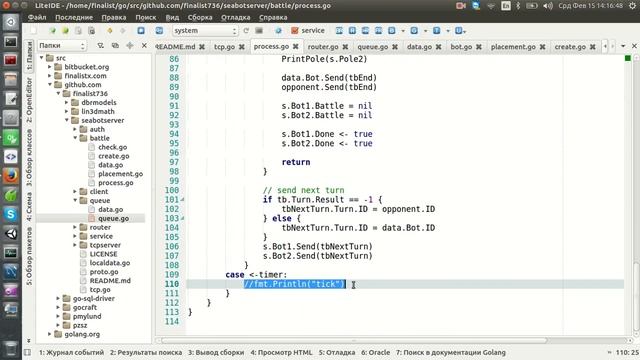Toggle '7: Поиск в документации Golang' pane

click(x=451, y=352)
